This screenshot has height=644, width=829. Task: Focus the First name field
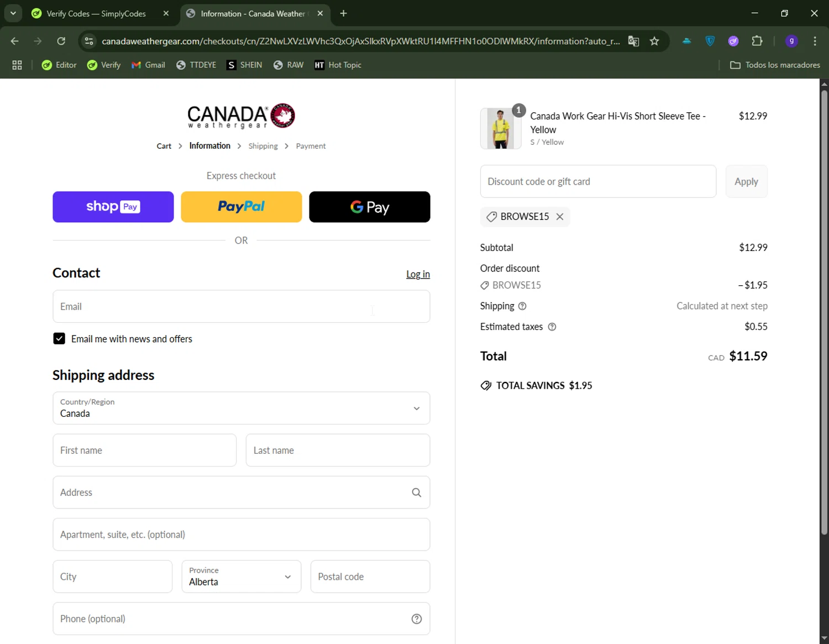[145, 450]
